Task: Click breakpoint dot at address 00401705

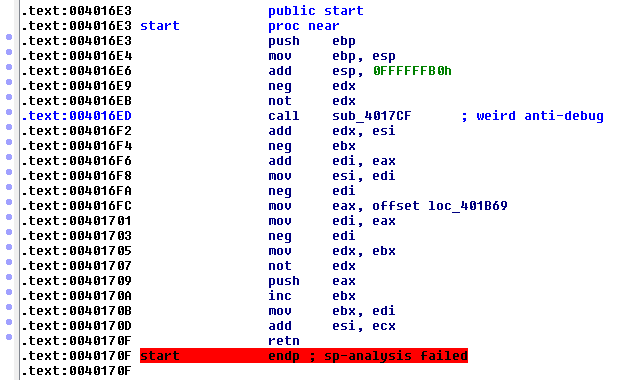Action: click(9, 247)
